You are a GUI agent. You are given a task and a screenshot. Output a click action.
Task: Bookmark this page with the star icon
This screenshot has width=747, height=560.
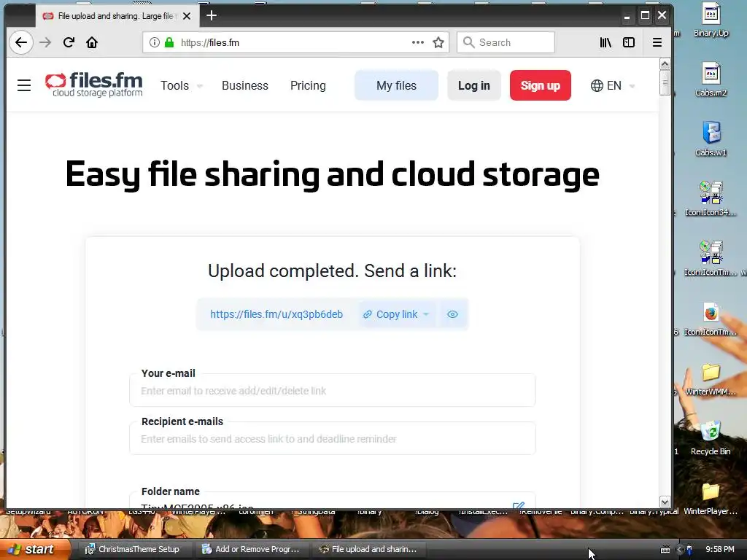(438, 42)
